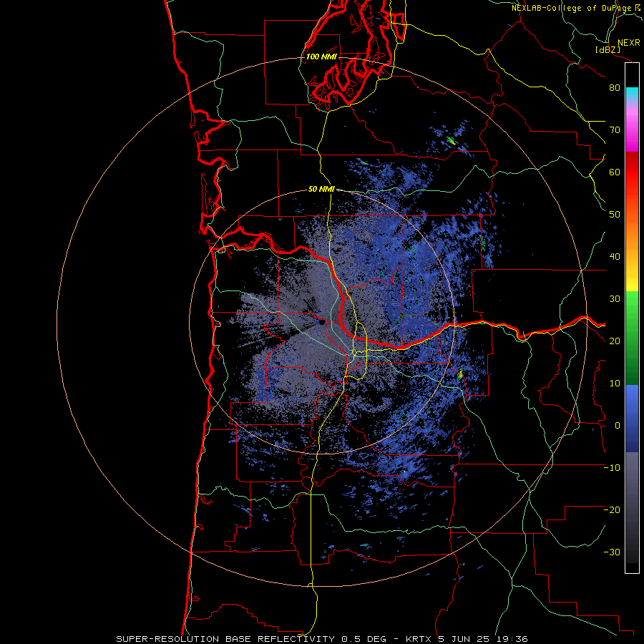Click the -10 dBZ scale value
Image resolution: width=644 pixels, height=644 pixels.
pyautogui.click(x=612, y=468)
